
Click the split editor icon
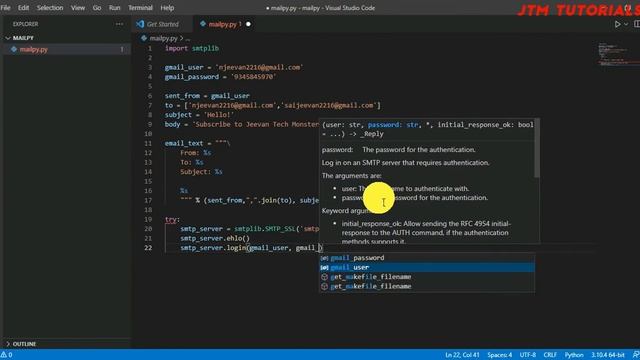click(637, 24)
